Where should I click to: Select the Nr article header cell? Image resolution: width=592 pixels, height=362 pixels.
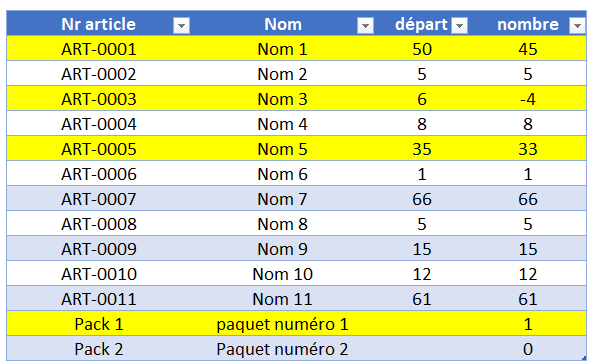[99, 24]
